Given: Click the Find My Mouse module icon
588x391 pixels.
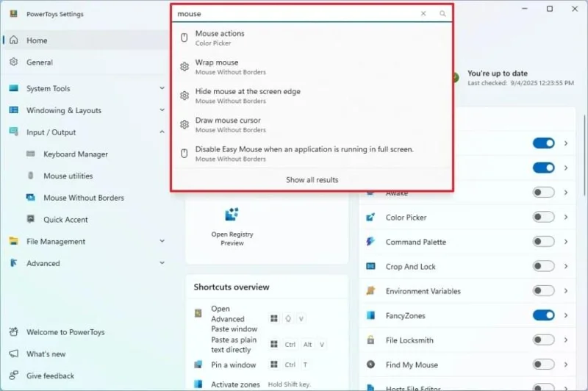Looking at the screenshot, I should [370, 365].
